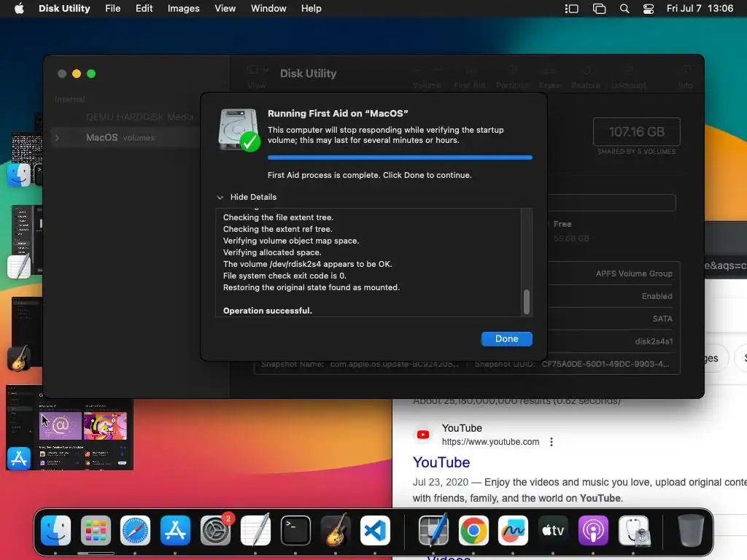Open Podcasts from the Dock
The width and height of the screenshot is (747, 560).
[x=593, y=531]
